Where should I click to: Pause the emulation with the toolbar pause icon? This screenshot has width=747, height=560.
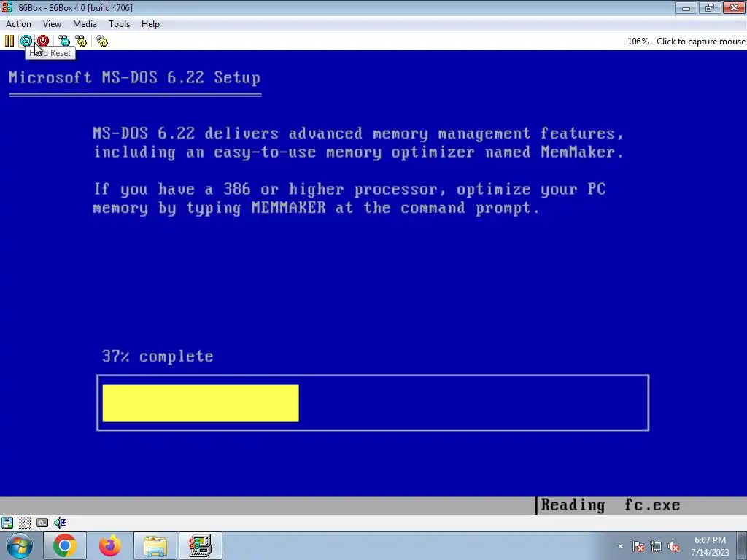point(9,41)
